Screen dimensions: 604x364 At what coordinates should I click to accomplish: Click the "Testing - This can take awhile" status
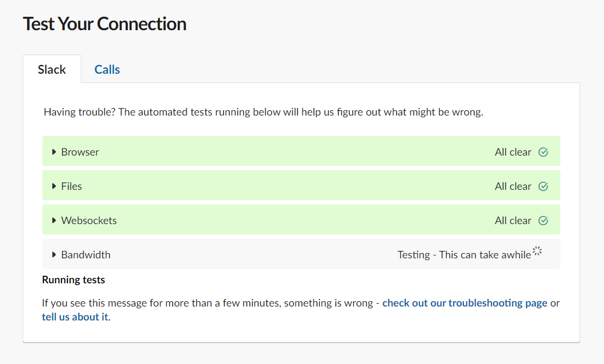[463, 255]
